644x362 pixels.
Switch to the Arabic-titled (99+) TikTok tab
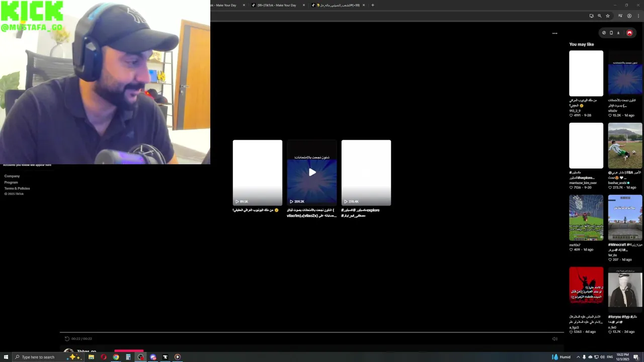click(x=338, y=5)
